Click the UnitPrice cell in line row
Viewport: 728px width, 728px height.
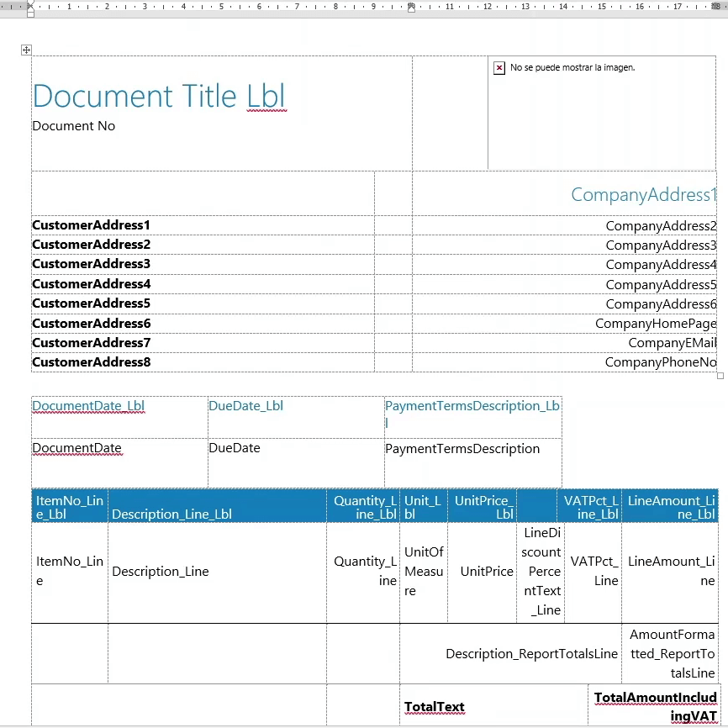487,572
